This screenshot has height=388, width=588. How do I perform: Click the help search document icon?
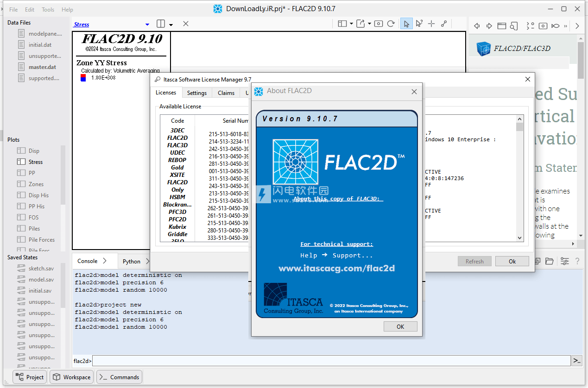click(x=514, y=26)
